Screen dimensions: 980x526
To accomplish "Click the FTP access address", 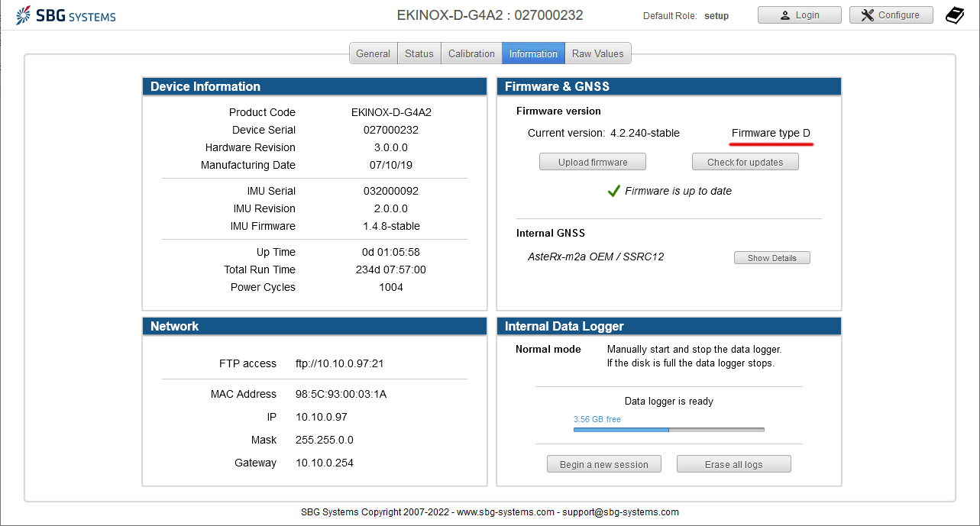I will (x=339, y=363).
